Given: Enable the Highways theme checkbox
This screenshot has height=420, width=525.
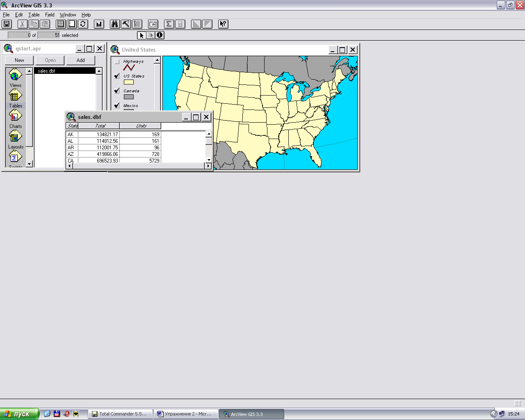Looking at the screenshot, I should pyautogui.click(x=117, y=62).
